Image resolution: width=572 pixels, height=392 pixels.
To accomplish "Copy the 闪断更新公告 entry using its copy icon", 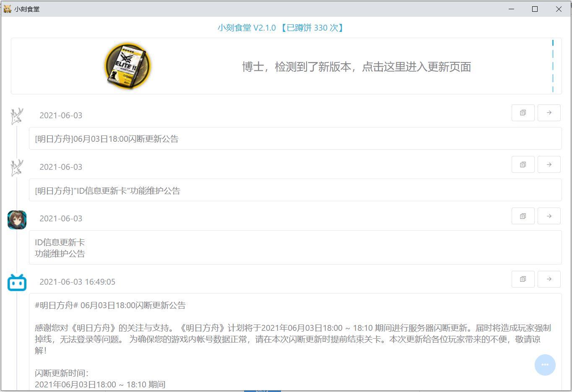I will [523, 113].
